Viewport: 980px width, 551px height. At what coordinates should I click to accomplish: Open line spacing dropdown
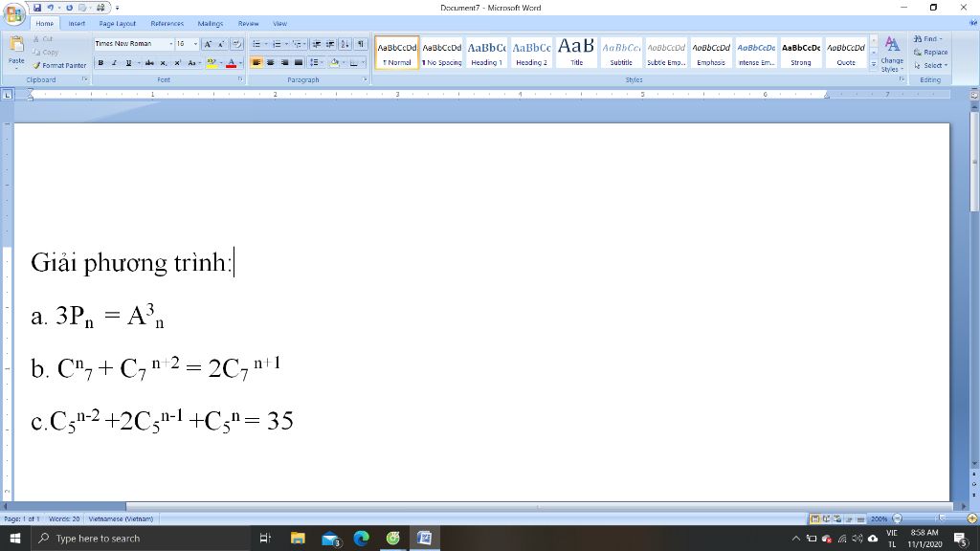(322, 62)
